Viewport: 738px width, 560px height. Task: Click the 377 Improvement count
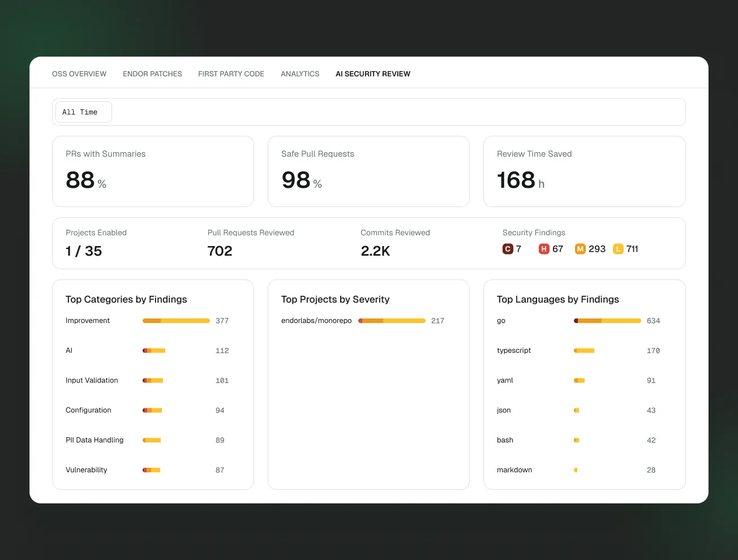222,321
